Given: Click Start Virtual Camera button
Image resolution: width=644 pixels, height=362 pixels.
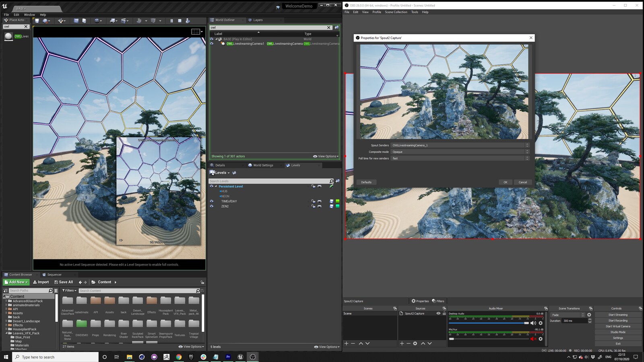Looking at the screenshot, I should pos(618,326).
